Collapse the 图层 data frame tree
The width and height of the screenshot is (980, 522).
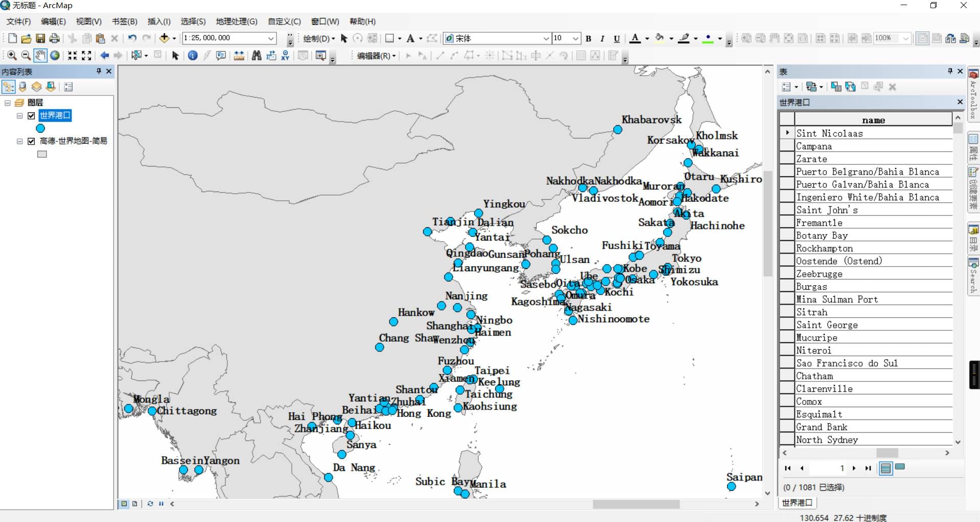8,103
